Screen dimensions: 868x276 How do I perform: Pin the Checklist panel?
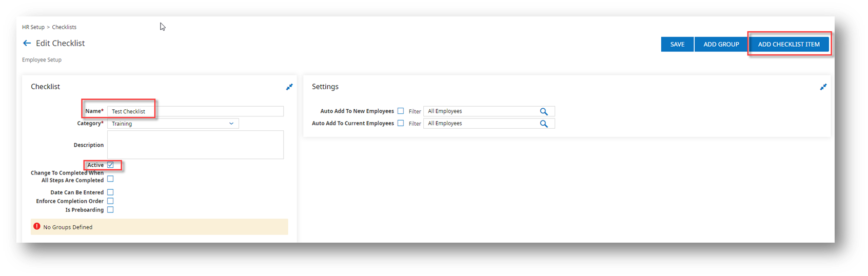(289, 87)
